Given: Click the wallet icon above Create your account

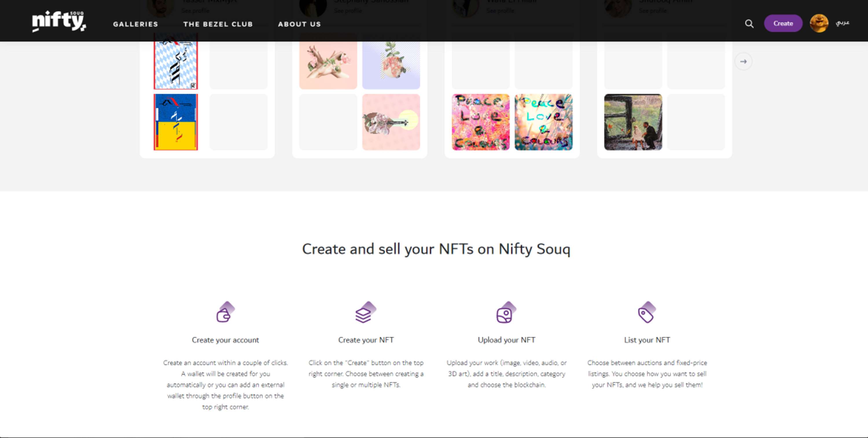Looking at the screenshot, I should pyautogui.click(x=225, y=312).
